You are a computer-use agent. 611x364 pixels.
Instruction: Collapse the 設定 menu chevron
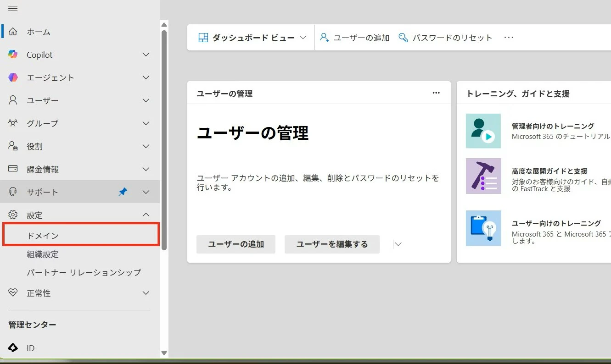[x=146, y=215]
